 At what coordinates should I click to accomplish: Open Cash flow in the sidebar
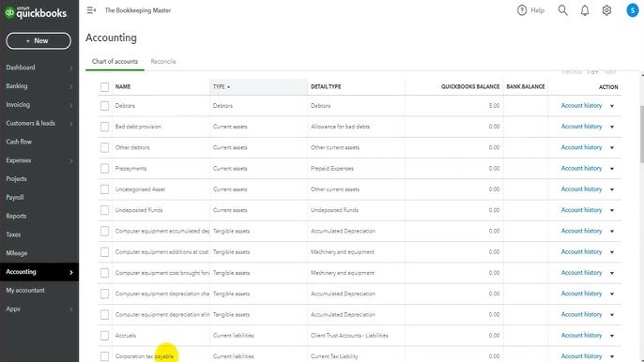[x=19, y=142]
